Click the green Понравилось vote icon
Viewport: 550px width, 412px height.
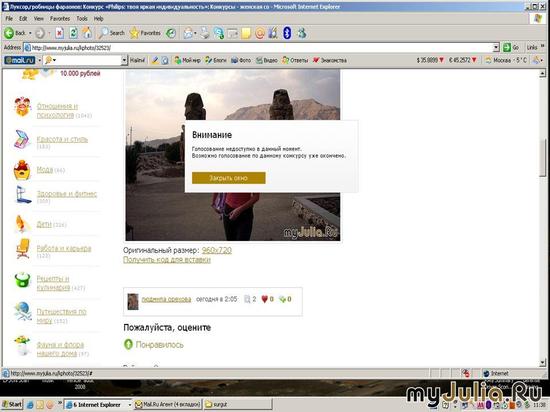(x=128, y=344)
